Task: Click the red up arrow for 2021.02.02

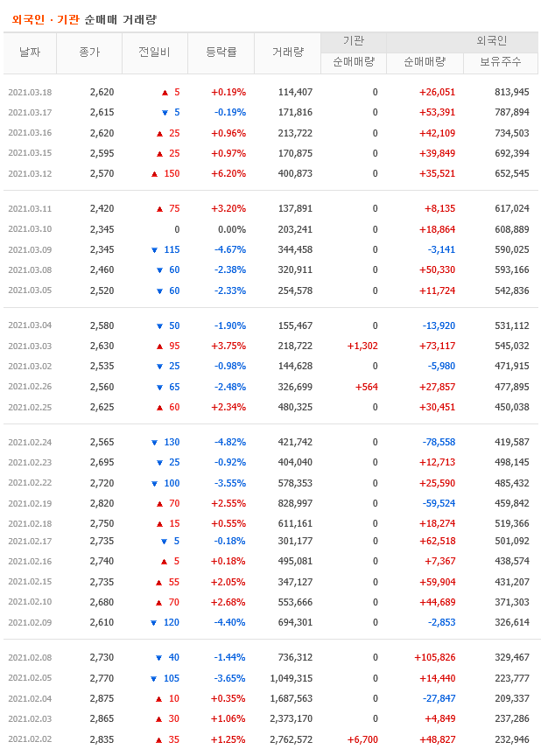Action: tap(159, 739)
